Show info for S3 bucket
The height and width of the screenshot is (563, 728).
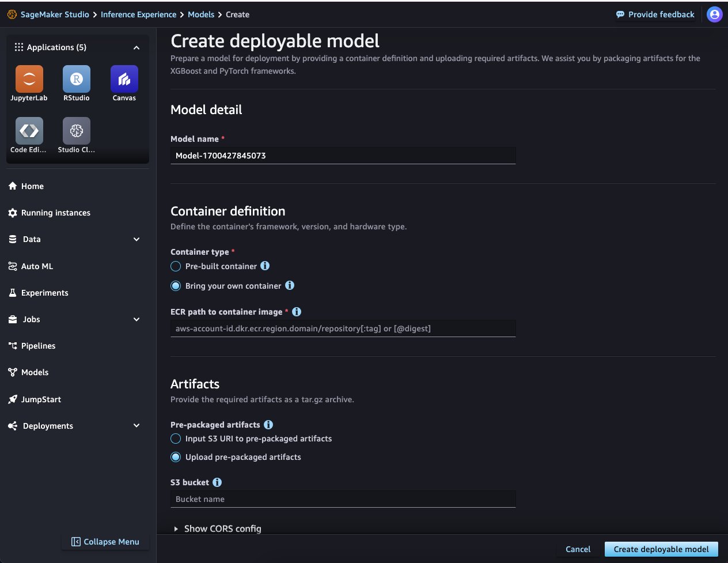tap(217, 482)
